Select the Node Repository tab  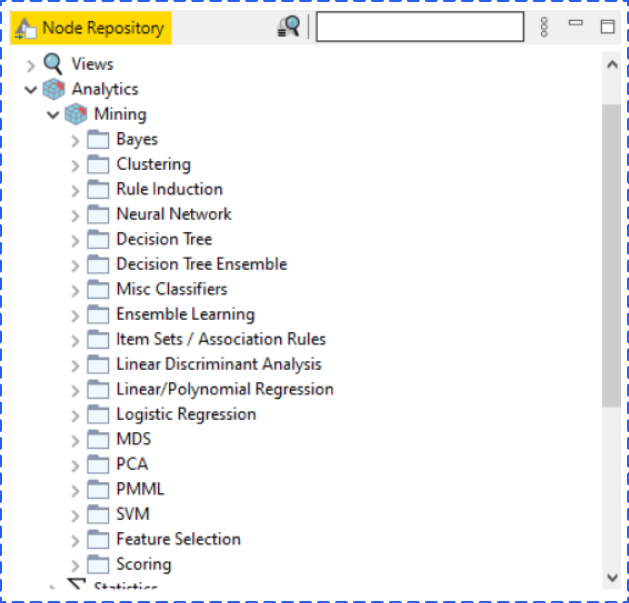coord(90,28)
